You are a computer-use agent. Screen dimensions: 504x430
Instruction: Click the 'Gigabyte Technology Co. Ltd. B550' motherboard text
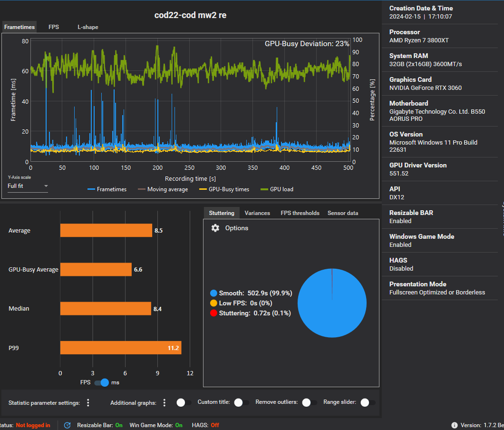tap(437, 112)
